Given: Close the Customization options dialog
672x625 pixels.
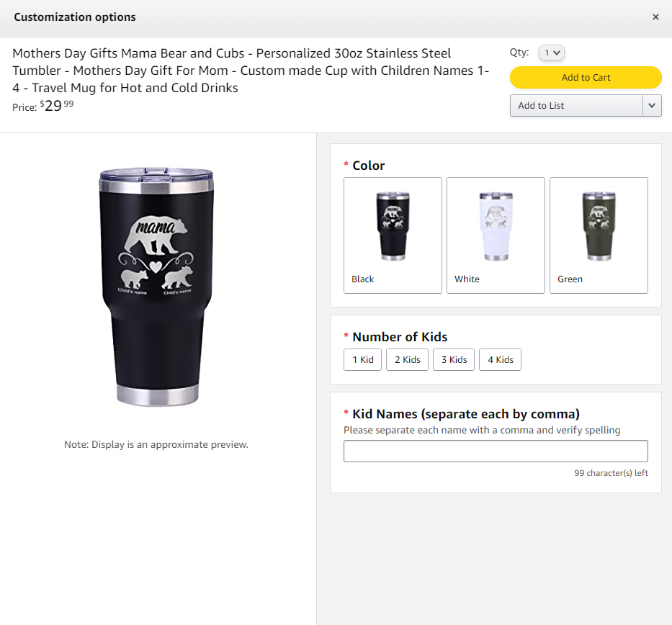Looking at the screenshot, I should click(655, 17).
